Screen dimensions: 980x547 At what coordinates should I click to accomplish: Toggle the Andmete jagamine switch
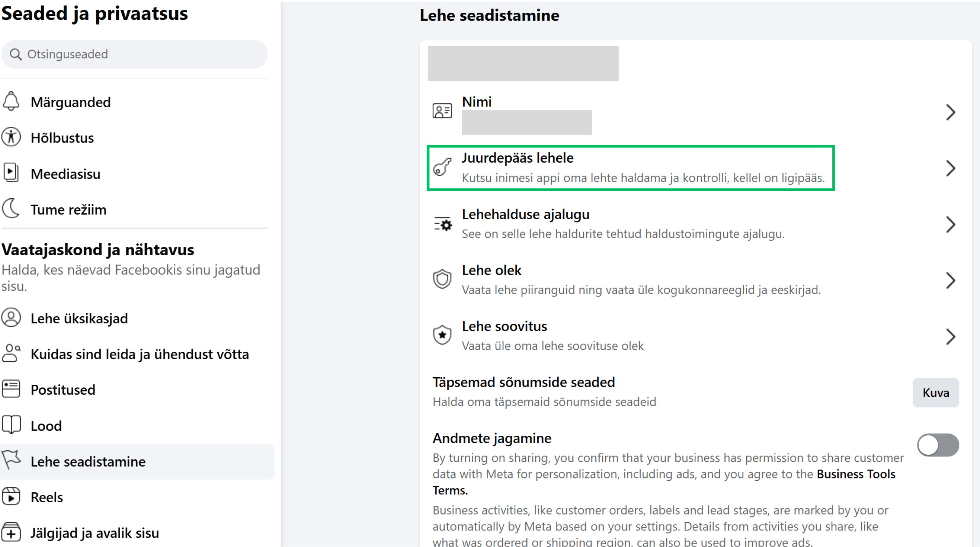pyautogui.click(x=938, y=445)
